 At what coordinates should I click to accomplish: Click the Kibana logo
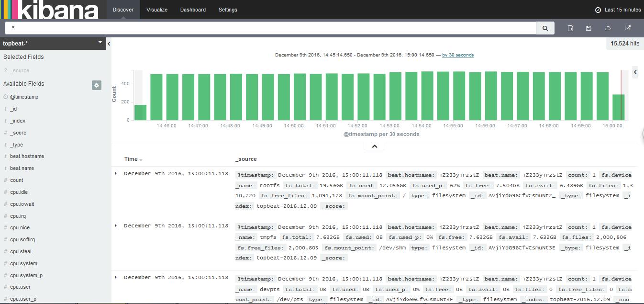(x=49, y=10)
